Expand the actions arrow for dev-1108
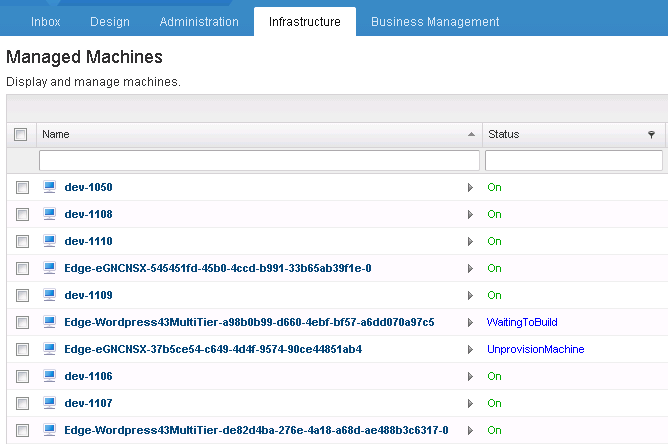This screenshot has width=668, height=444. point(470,214)
